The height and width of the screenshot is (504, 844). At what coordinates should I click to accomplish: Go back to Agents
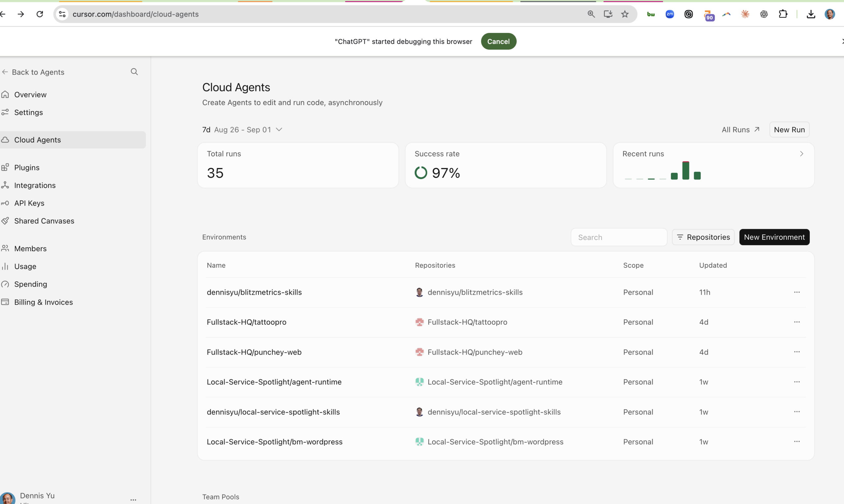click(x=33, y=72)
